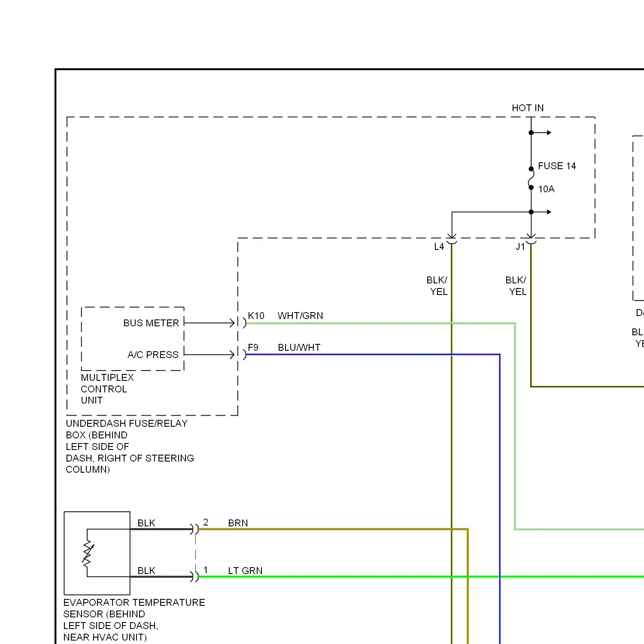Image resolution: width=644 pixels, height=644 pixels.
Task: Click the A/C PRESS label
Action: (x=153, y=355)
